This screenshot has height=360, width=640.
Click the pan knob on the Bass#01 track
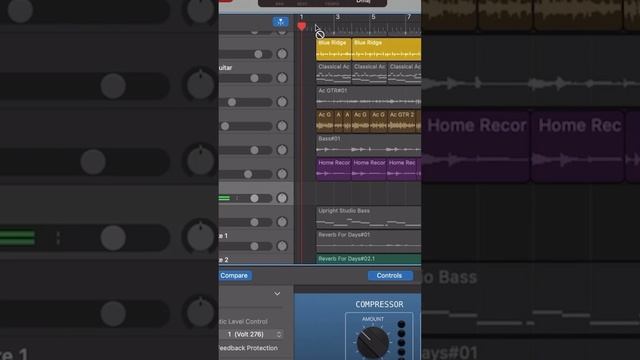(282, 150)
